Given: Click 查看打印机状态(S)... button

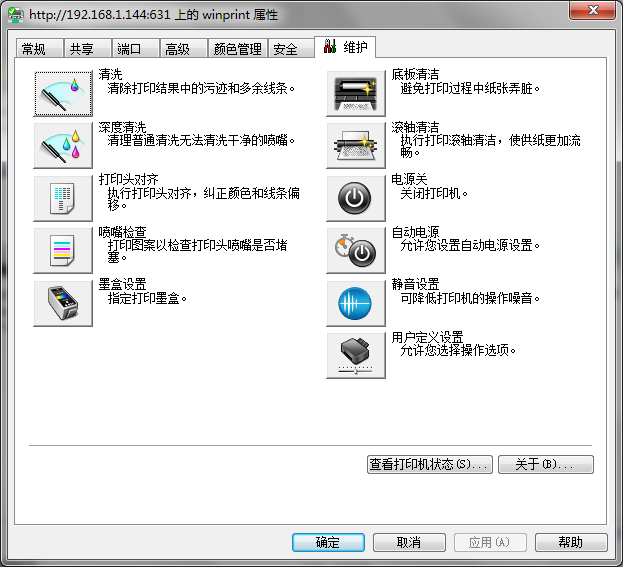Looking at the screenshot, I should 430,464.
